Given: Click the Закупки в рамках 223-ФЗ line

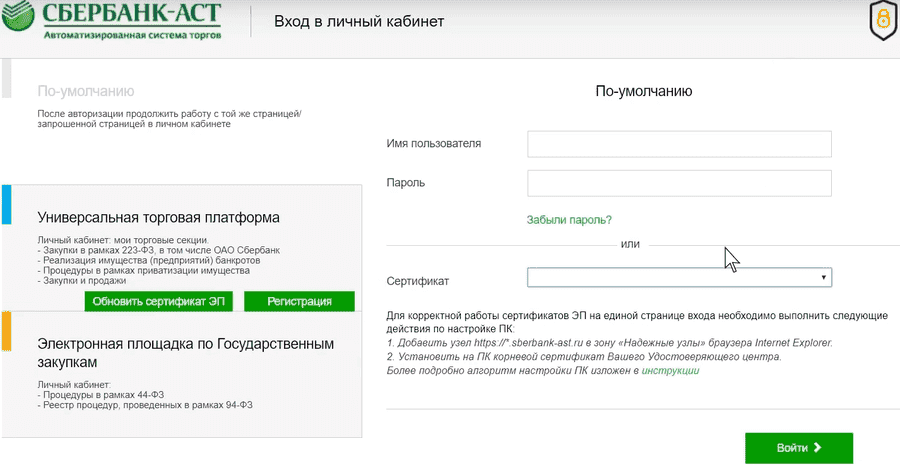Looking at the screenshot, I should point(158,251).
